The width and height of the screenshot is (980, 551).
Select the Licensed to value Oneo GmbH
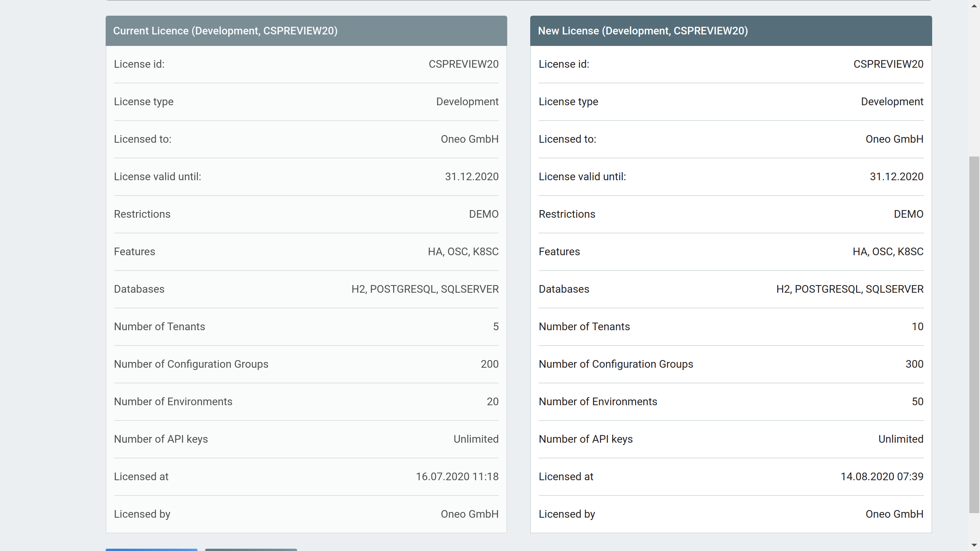469,139
